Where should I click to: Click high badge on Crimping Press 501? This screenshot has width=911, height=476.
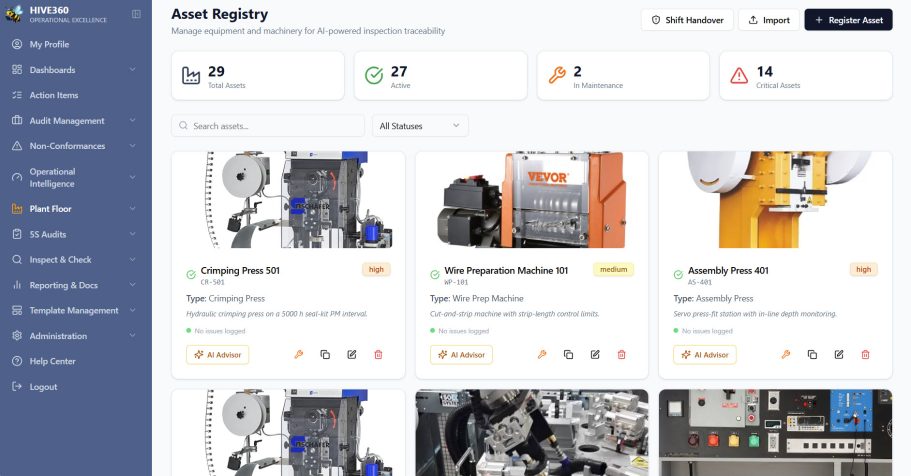tap(376, 270)
